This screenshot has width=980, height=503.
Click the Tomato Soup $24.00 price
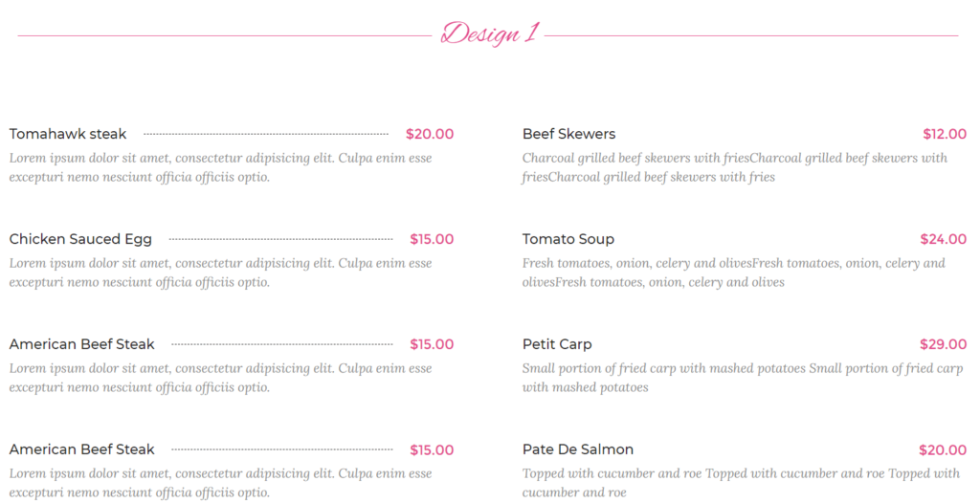click(x=943, y=239)
